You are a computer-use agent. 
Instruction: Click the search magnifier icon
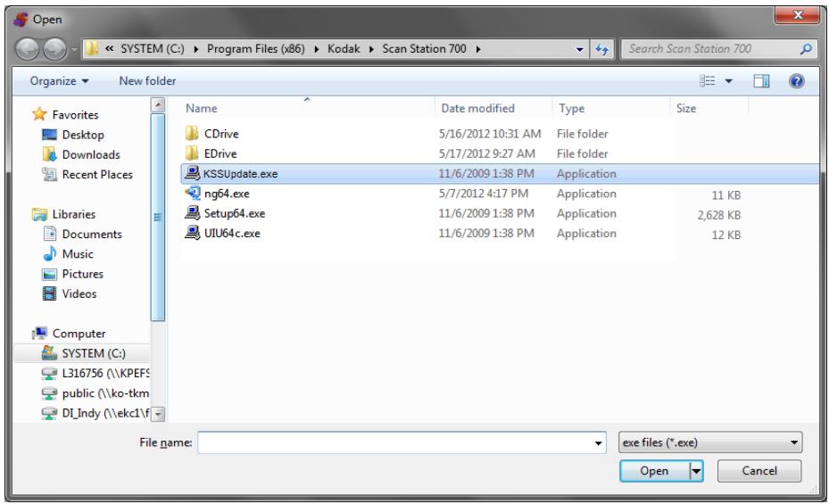(x=806, y=49)
